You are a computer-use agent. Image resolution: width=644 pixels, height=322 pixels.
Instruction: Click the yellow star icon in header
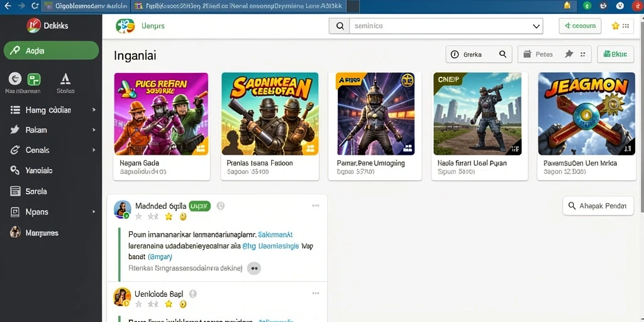pos(615,26)
